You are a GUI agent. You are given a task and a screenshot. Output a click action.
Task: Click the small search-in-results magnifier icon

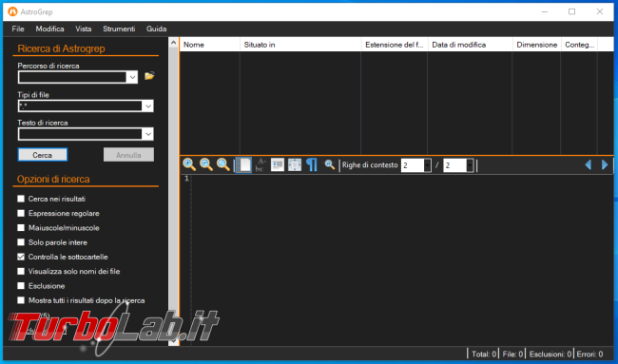(330, 164)
